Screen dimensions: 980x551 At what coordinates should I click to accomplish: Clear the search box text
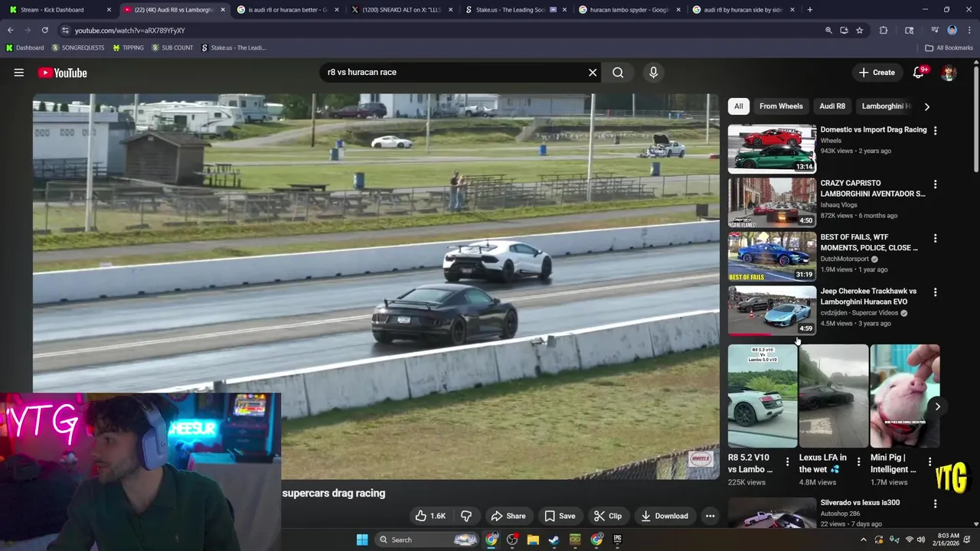coord(593,72)
